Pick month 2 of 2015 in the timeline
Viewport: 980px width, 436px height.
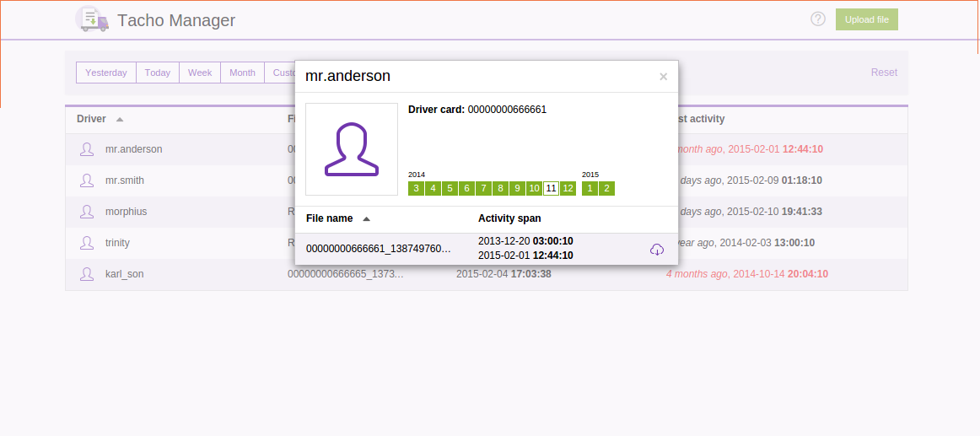click(x=606, y=188)
